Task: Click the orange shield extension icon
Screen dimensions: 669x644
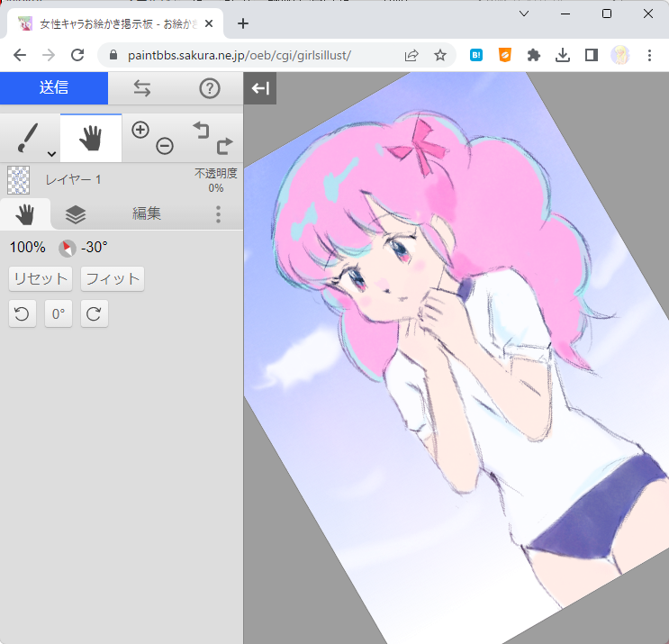Action: 505,55
